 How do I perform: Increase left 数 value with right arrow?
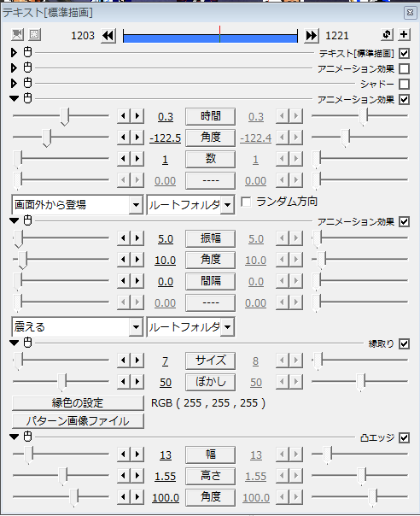tap(137, 159)
